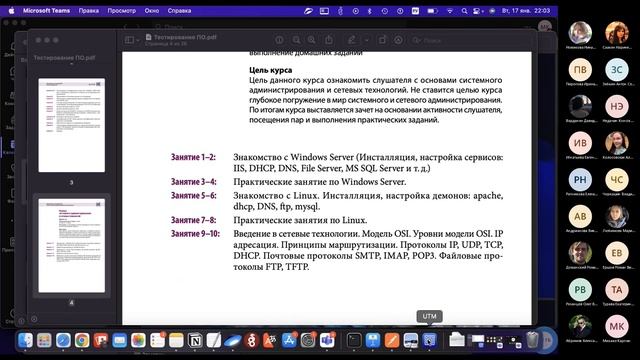Open Finder from the Dock
The height and width of the screenshot is (360, 640).
point(25,340)
